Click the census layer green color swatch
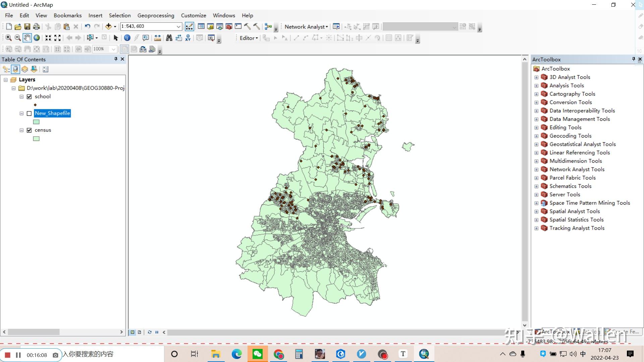The height and width of the screenshot is (362, 644). pyautogui.click(x=36, y=139)
